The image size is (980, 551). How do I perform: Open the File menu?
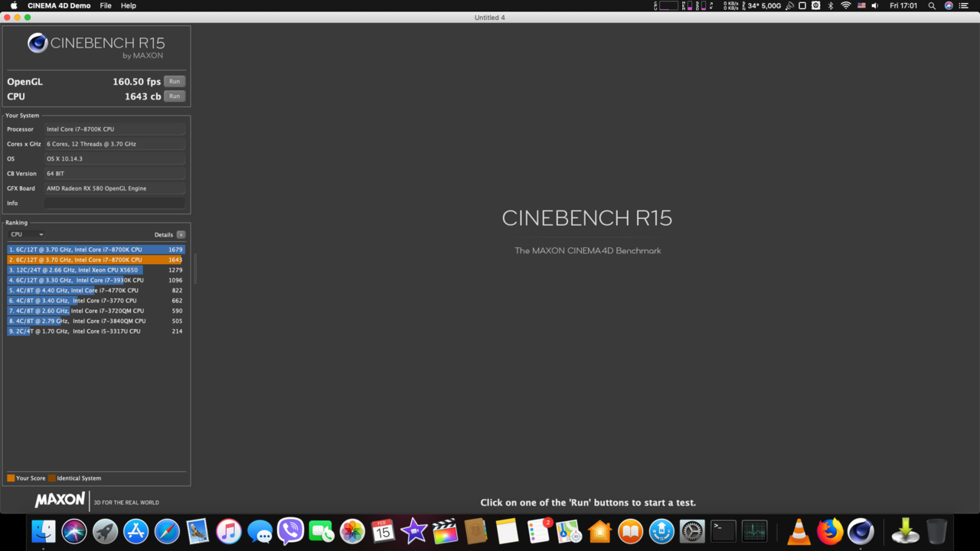click(106, 5)
